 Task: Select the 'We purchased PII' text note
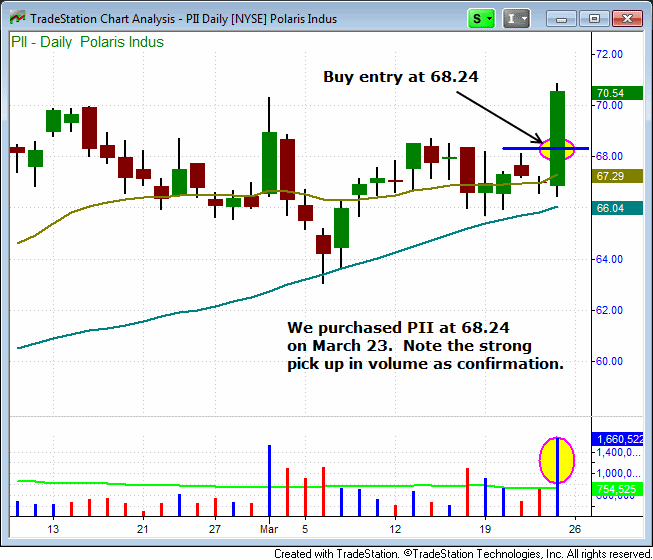(424, 345)
